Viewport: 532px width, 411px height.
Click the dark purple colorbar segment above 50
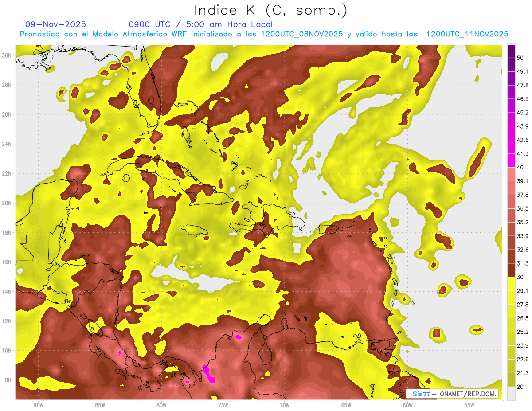pyautogui.click(x=511, y=51)
